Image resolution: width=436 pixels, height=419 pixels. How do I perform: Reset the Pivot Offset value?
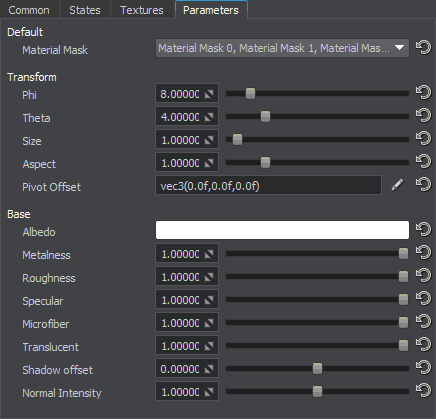point(423,185)
